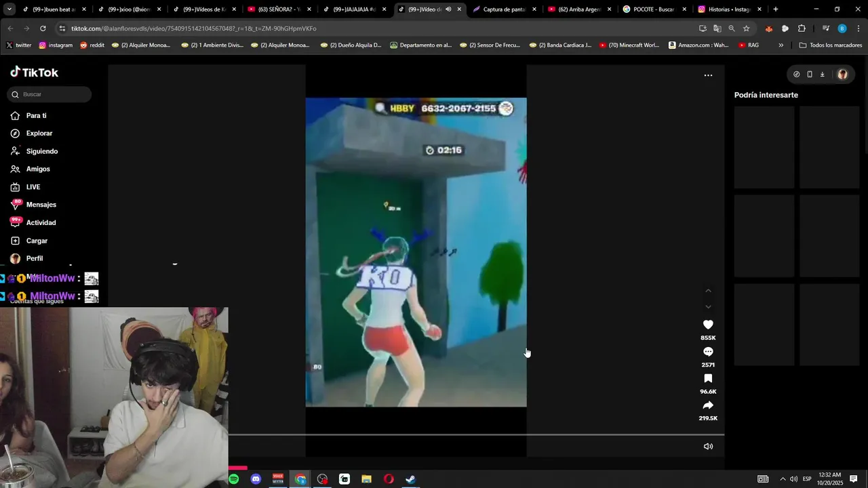Click the Buscar search field on TikTok

tap(50, 94)
